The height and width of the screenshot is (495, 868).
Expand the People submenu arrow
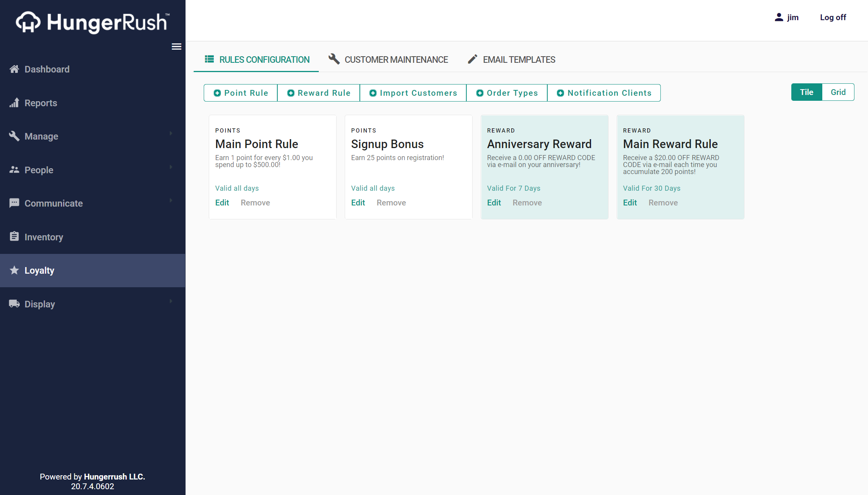[x=171, y=167]
